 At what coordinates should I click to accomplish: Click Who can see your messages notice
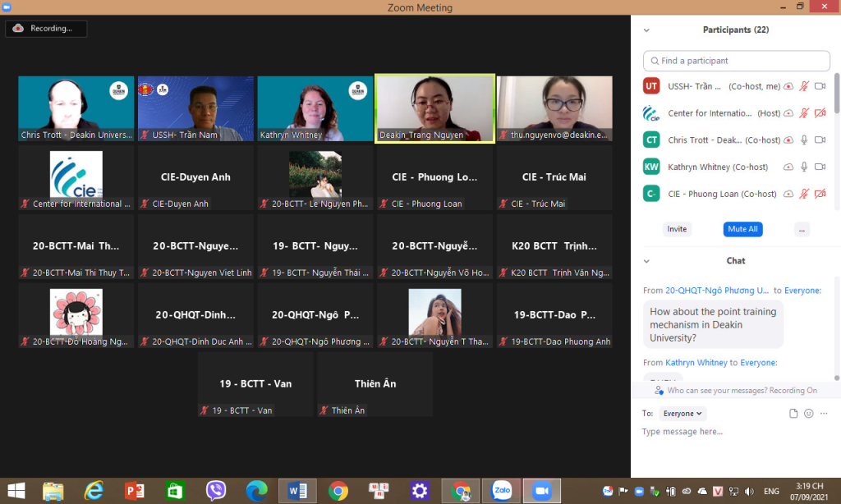click(x=736, y=391)
